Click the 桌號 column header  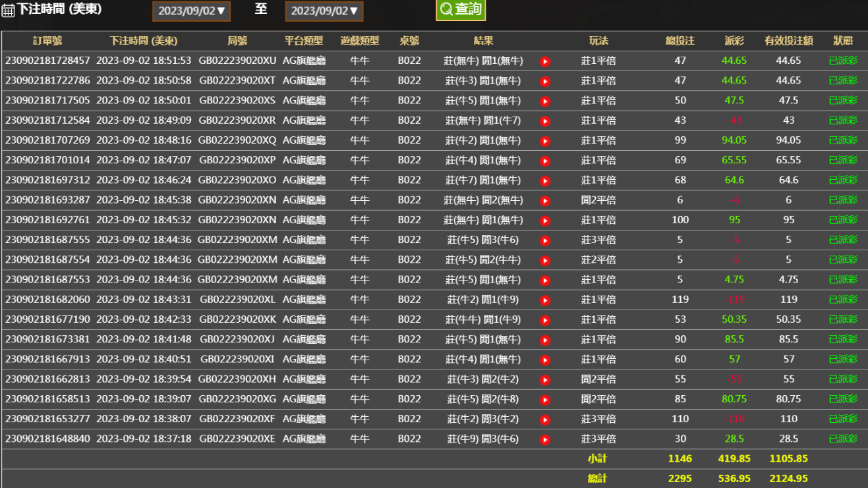[x=409, y=41]
